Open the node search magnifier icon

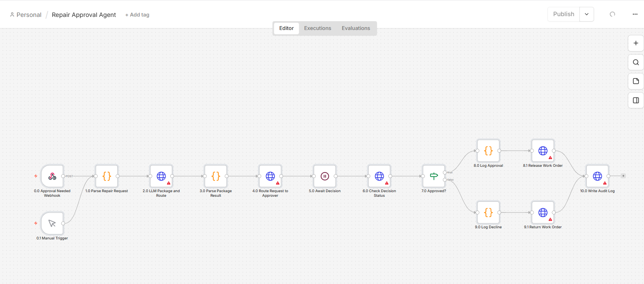point(636,62)
